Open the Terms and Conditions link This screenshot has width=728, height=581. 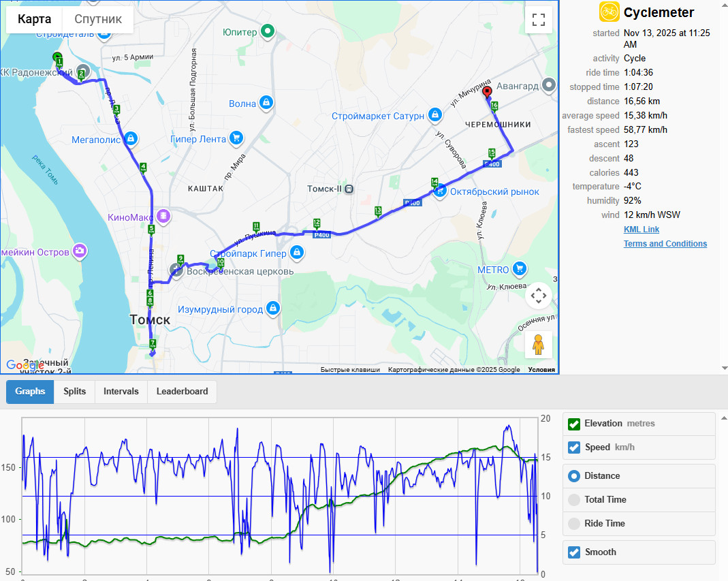[665, 244]
